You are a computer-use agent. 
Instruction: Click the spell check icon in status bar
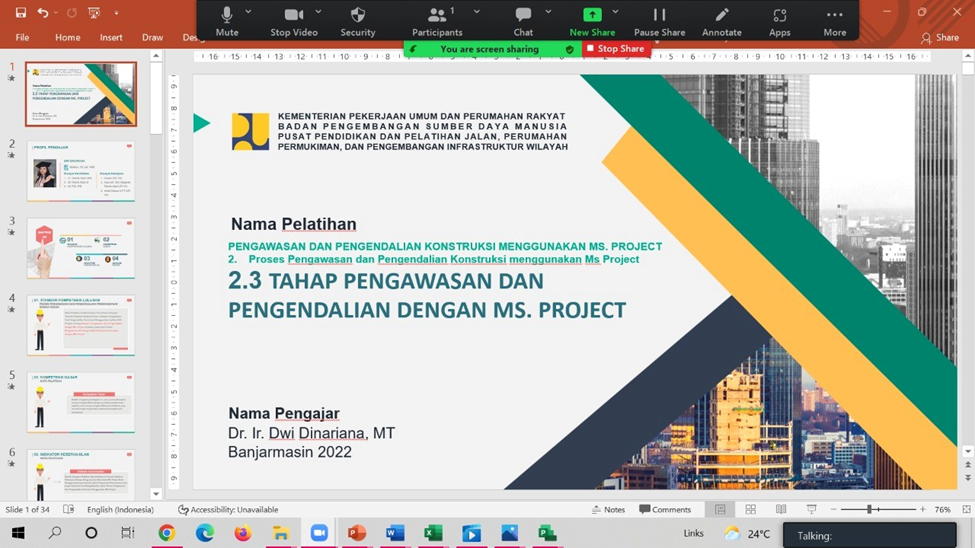pyautogui.click(x=68, y=509)
